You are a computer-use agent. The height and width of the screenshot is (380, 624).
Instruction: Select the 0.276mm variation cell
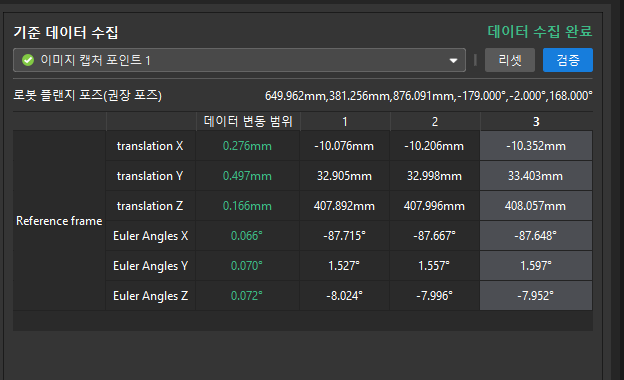pyautogui.click(x=247, y=146)
